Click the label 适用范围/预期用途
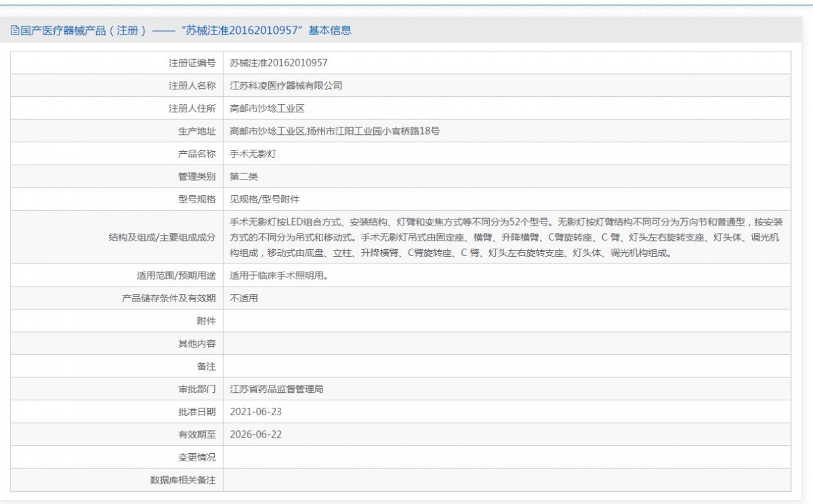The width and height of the screenshot is (813, 504). click(x=176, y=276)
